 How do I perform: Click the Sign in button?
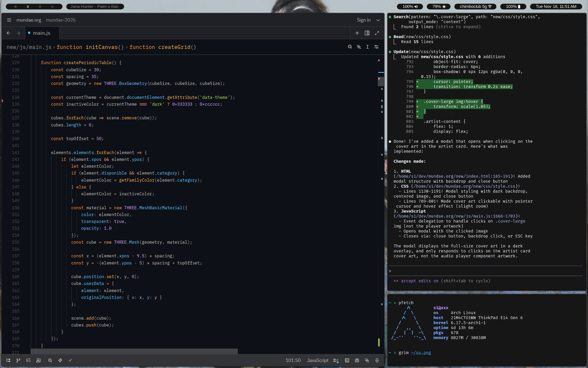pyautogui.click(x=364, y=20)
